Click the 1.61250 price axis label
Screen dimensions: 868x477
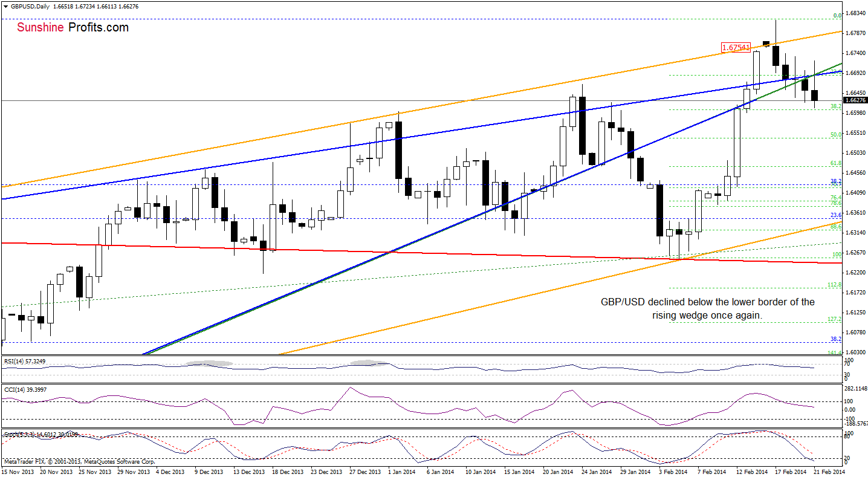coord(857,313)
